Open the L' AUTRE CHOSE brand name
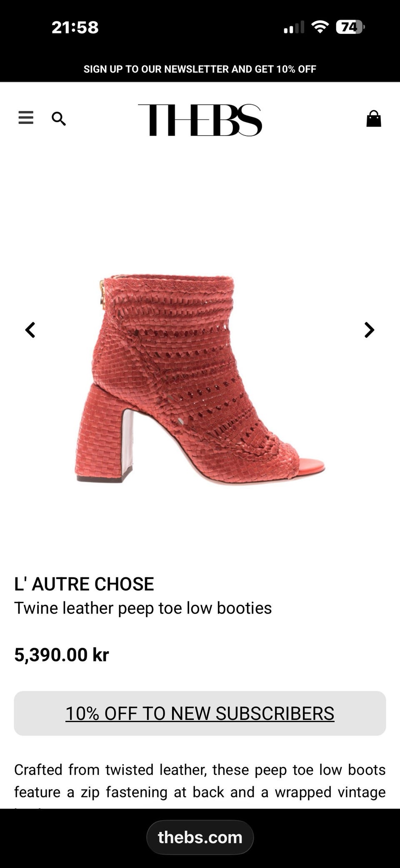 tap(84, 584)
